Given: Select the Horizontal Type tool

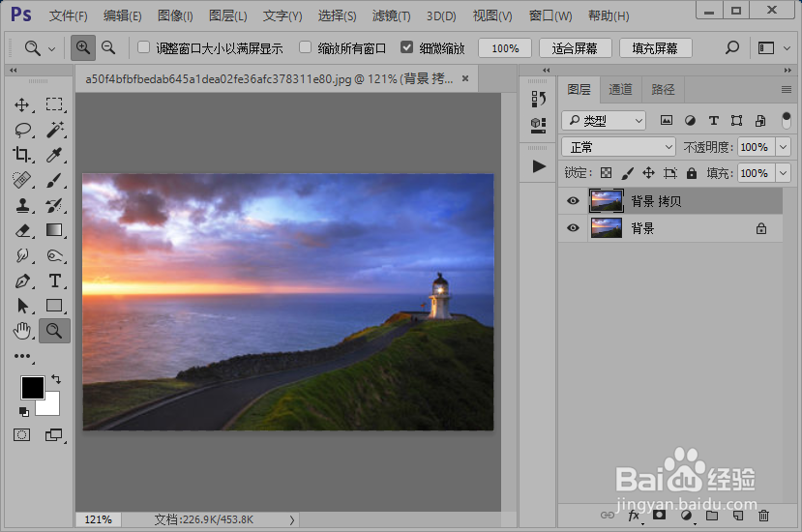Looking at the screenshot, I should (x=54, y=281).
